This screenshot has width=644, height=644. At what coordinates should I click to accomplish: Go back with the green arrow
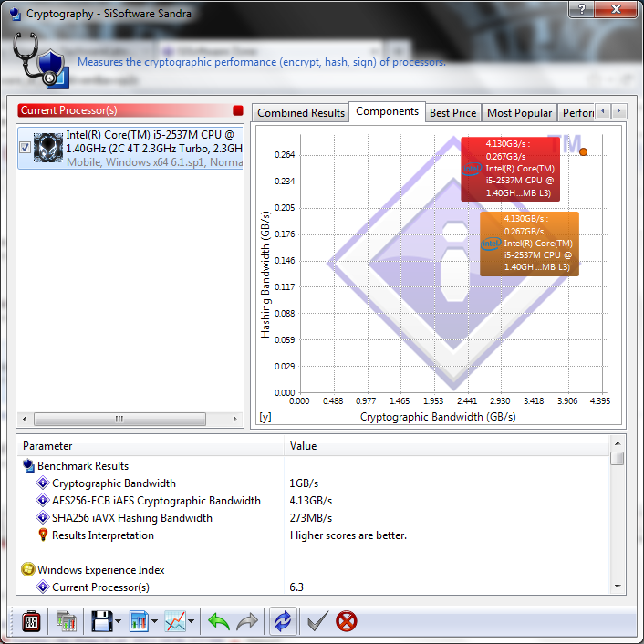point(219,621)
